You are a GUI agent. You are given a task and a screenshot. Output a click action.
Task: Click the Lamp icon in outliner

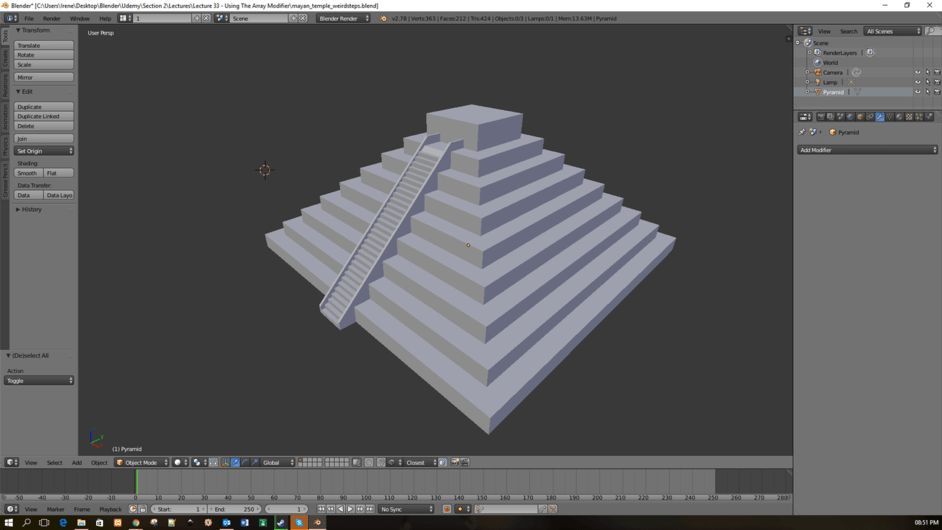818,83
